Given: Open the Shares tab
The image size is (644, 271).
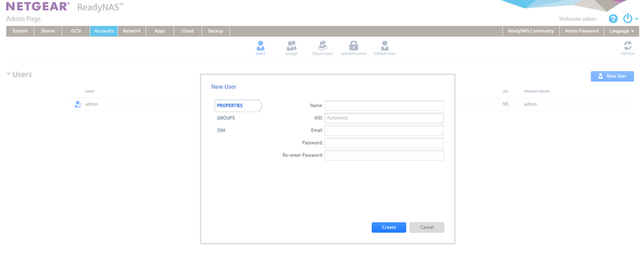Looking at the screenshot, I should point(48,31).
